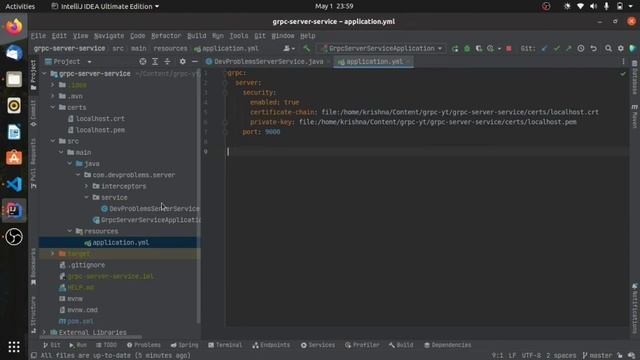Open the Dependencies tool window

(447, 345)
